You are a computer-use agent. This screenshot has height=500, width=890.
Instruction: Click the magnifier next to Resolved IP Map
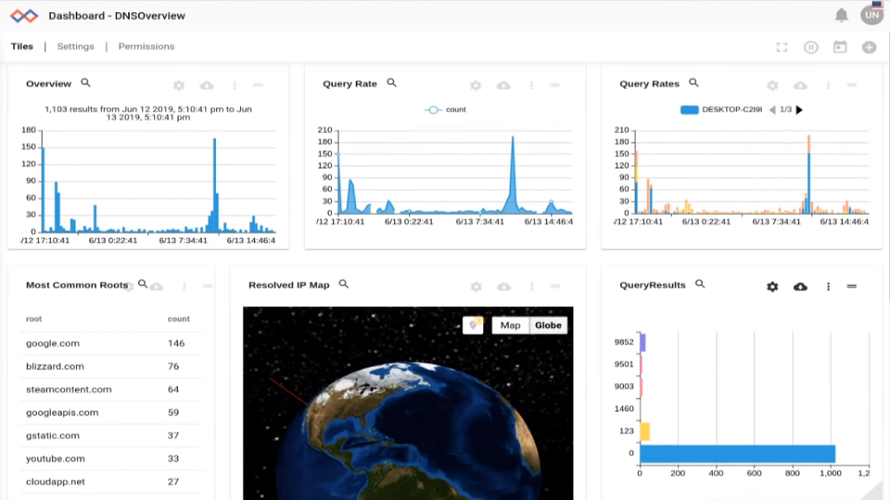pos(344,285)
